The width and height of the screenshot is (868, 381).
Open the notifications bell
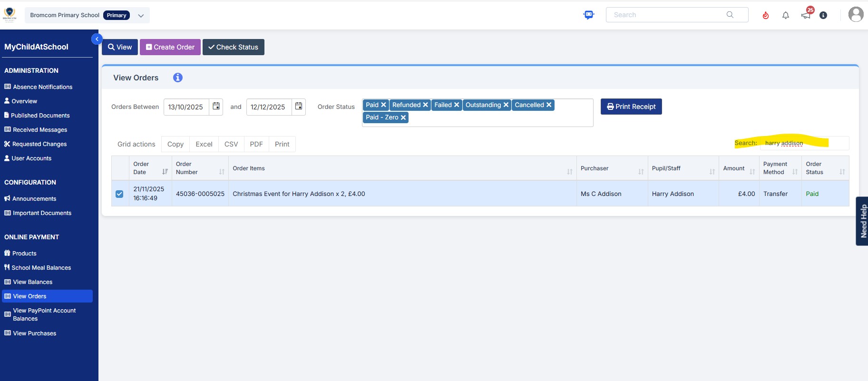785,15
